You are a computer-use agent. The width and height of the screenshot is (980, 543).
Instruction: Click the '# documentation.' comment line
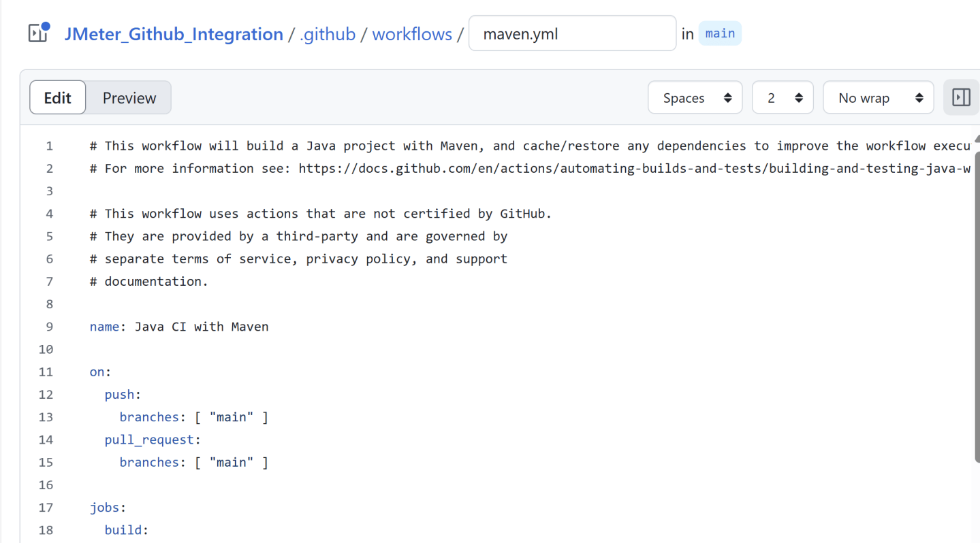[149, 281]
